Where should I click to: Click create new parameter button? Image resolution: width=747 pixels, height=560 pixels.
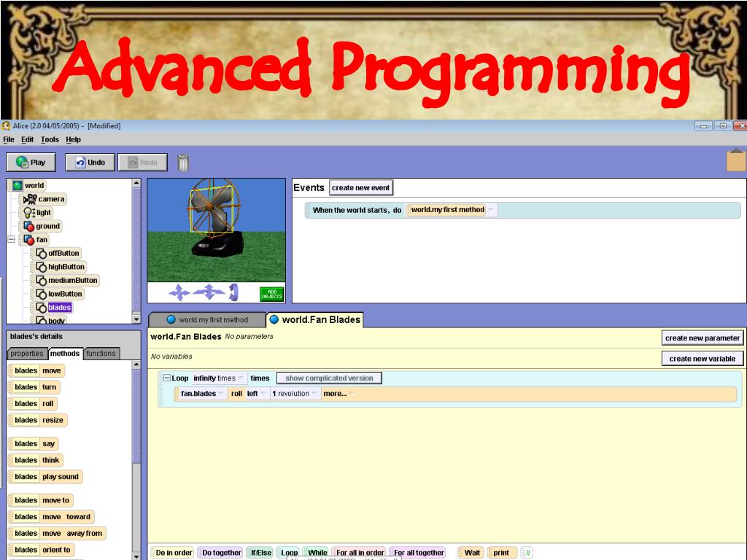click(703, 338)
